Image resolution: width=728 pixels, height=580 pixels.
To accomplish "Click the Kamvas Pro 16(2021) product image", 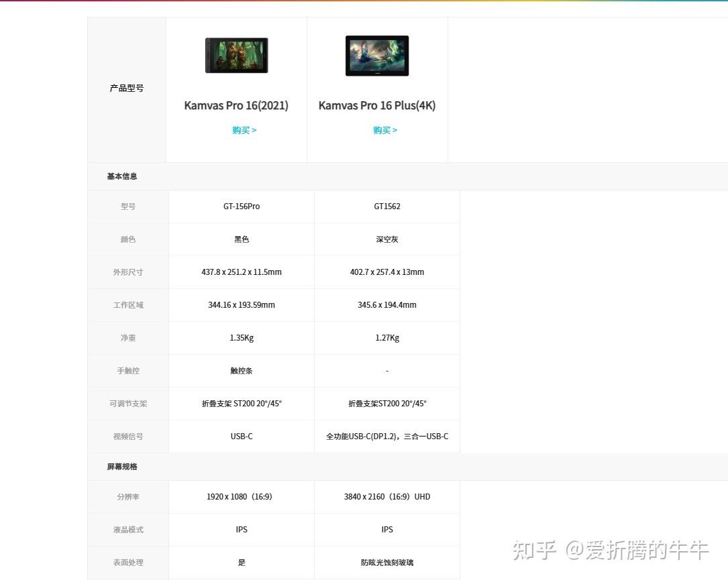I will [x=236, y=55].
